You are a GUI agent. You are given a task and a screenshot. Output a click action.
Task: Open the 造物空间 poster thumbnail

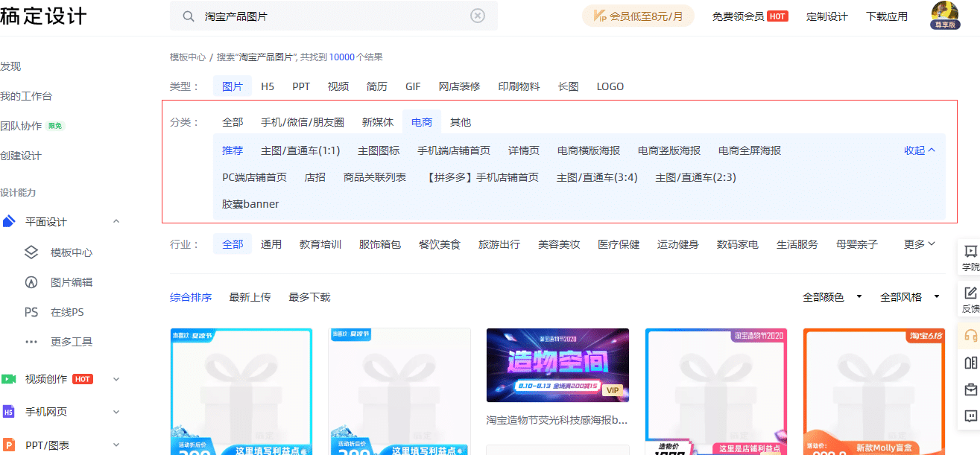[557, 365]
